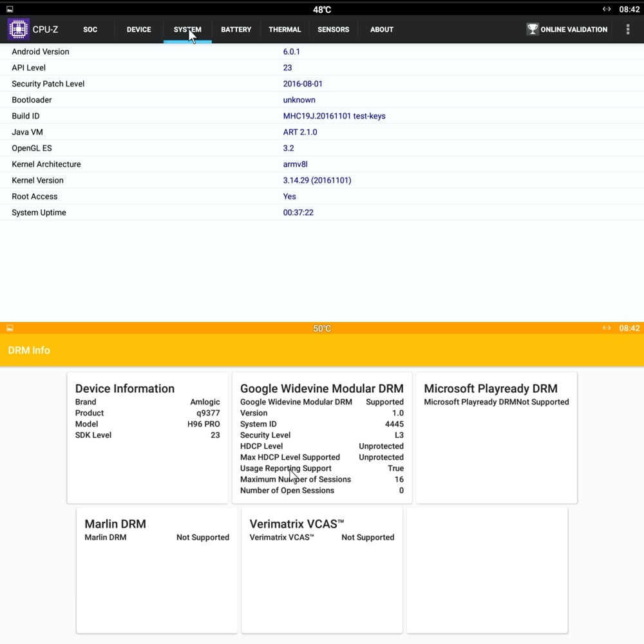644x644 pixels.
Task: Click the HDCP Level row label
Action: (x=261, y=446)
